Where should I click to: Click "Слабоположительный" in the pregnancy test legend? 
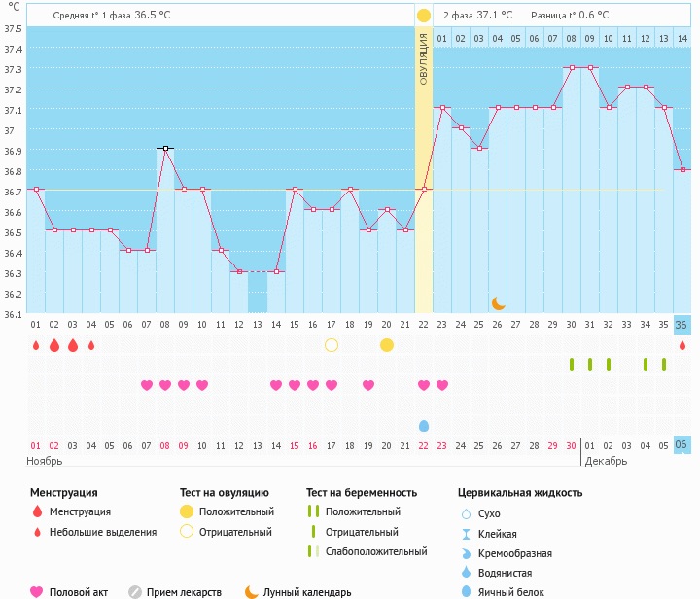point(375,551)
